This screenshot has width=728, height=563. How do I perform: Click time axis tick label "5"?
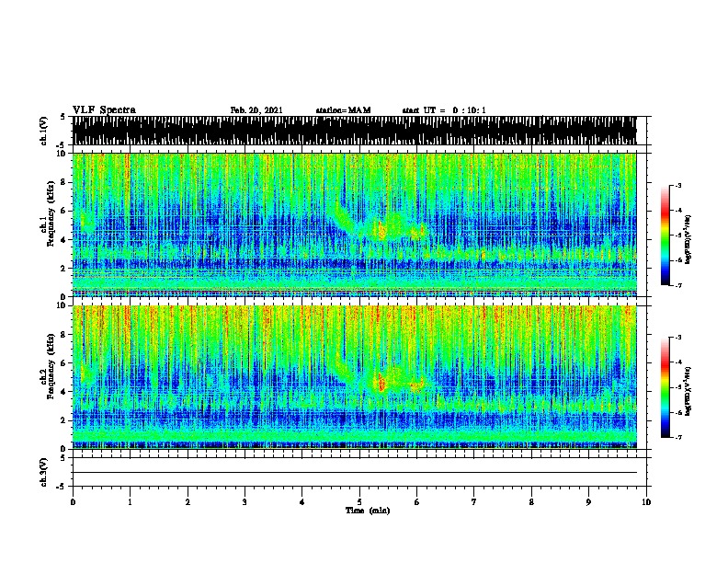tap(359, 502)
